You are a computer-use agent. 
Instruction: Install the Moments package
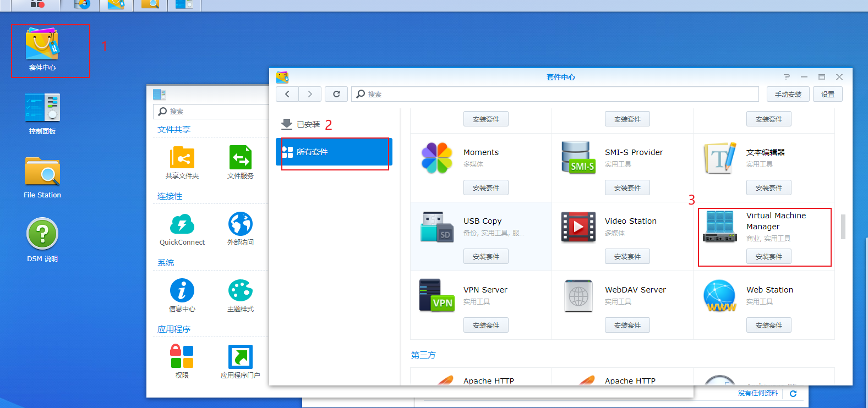[x=486, y=188]
